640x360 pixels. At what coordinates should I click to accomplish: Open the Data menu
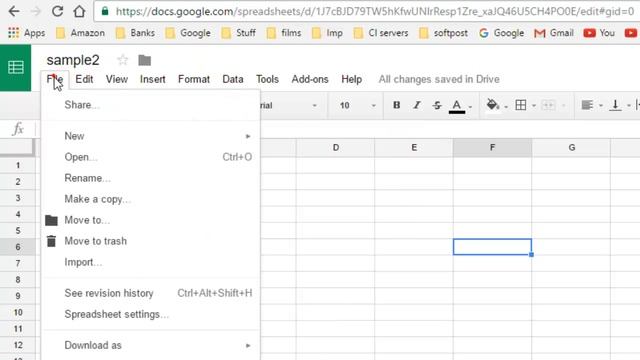(x=233, y=79)
